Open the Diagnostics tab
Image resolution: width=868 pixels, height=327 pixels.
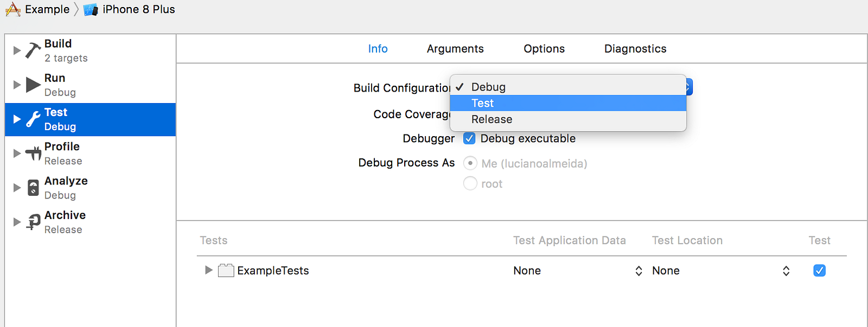635,49
